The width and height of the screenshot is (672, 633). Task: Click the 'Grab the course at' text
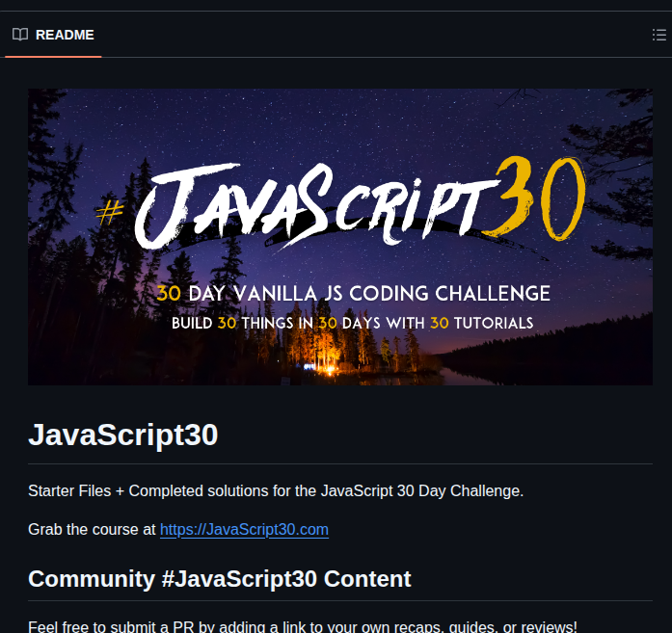[92, 529]
